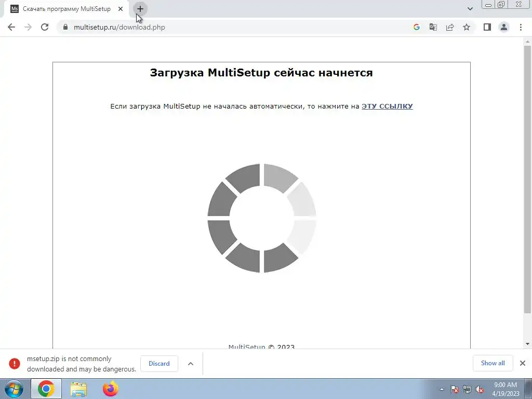Open the tab search dropdown chevron
The width and height of the screenshot is (532, 399).
pos(470,9)
